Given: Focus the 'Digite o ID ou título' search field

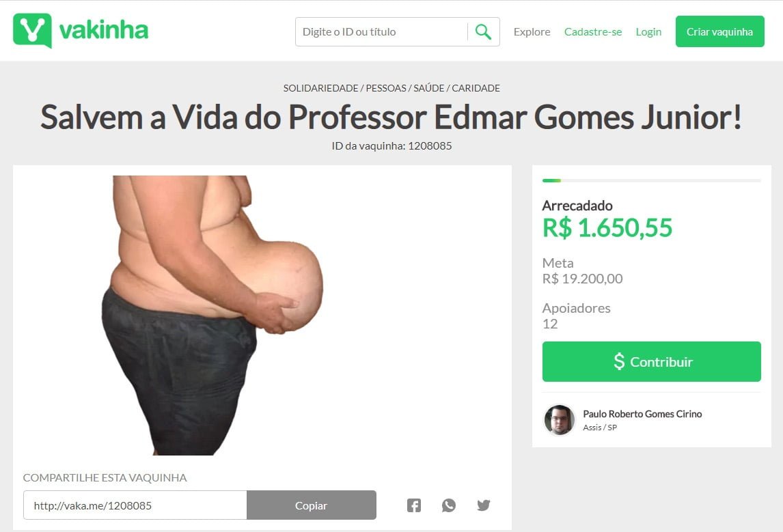Looking at the screenshot, I should (381, 32).
